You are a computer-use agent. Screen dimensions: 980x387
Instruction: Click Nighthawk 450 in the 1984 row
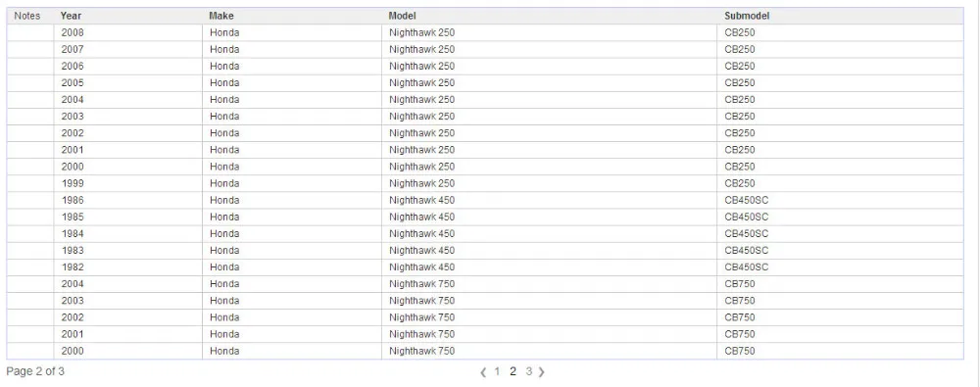(421, 234)
